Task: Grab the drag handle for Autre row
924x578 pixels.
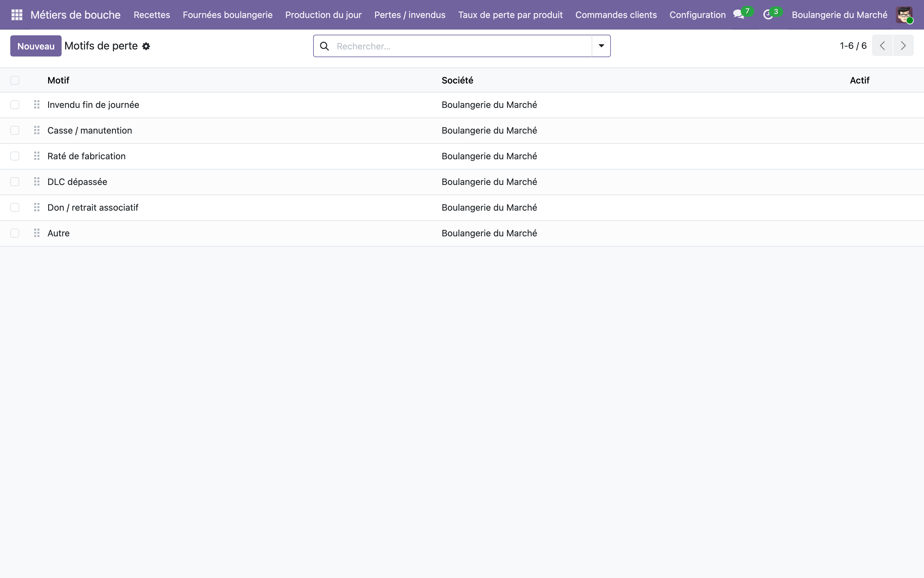Action: point(37,233)
